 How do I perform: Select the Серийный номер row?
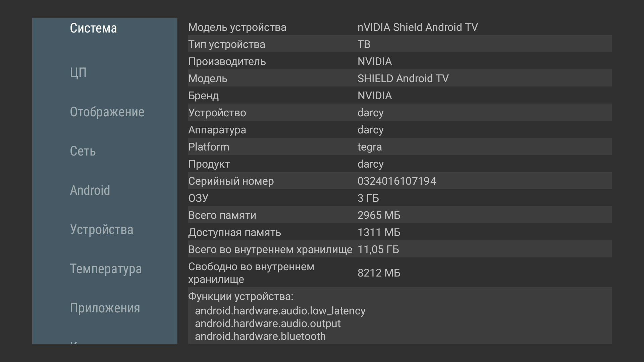pos(399,181)
